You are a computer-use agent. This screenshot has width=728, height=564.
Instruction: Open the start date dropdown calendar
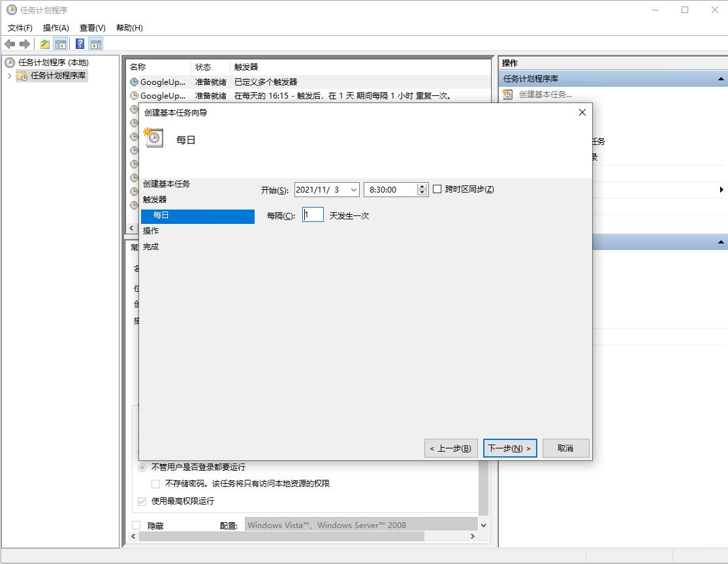(353, 189)
